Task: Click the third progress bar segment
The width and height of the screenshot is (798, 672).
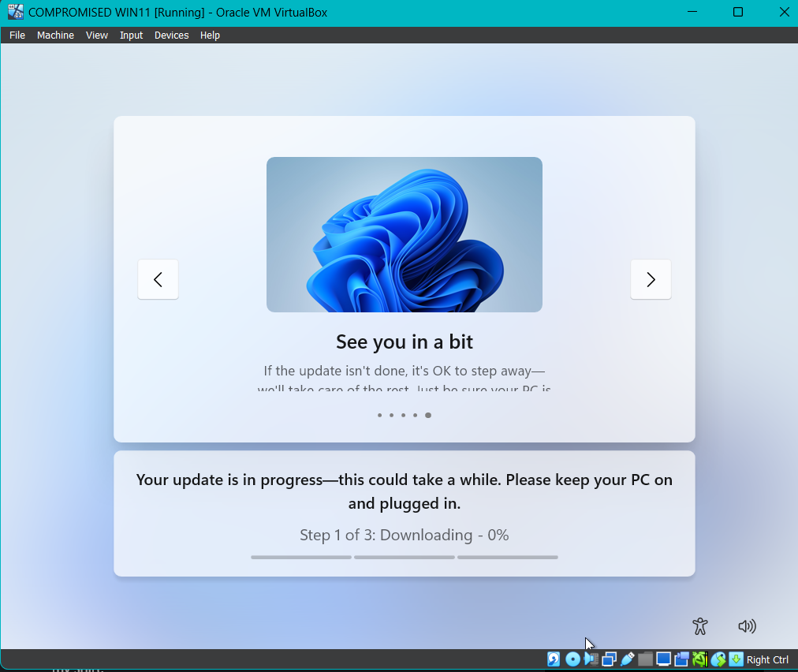Action: (x=508, y=558)
